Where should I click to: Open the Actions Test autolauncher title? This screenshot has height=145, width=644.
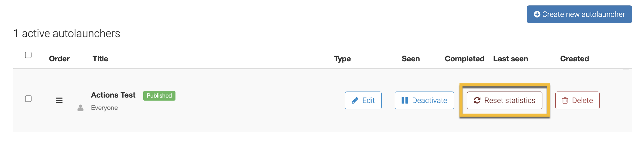pos(113,95)
